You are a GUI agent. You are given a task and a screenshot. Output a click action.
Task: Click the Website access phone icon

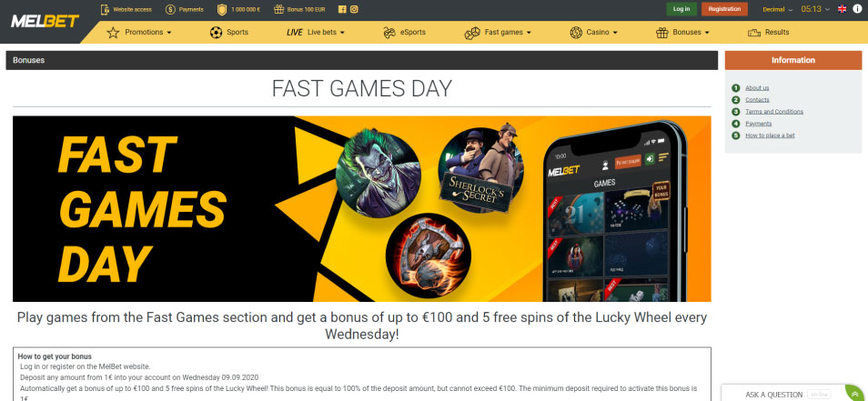tap(105, 9)
